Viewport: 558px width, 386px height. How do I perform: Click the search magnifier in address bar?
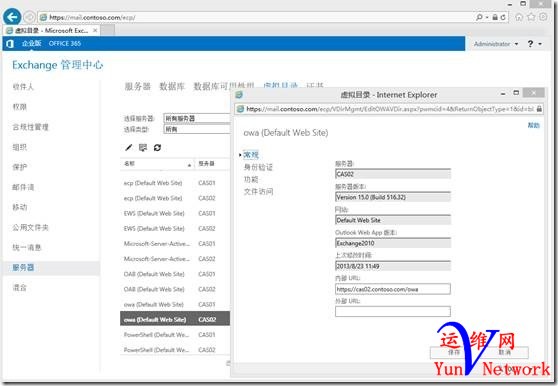pos(479,17)
